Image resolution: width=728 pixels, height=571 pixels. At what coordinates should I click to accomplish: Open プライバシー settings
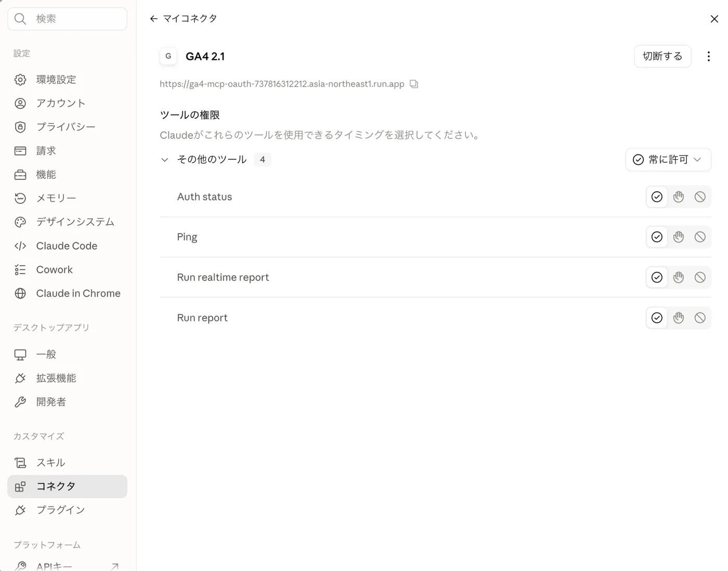67,127
